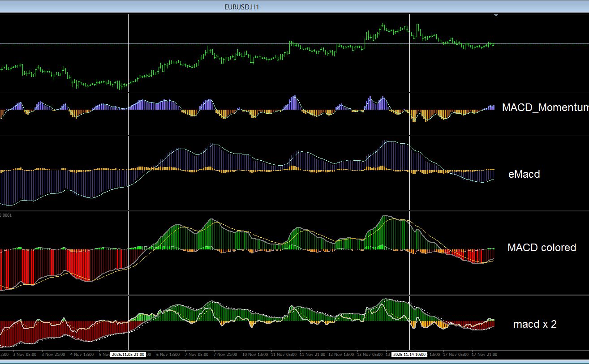589x364 pixels.
Task: Click the chart shift triangle marker
Action: click(496, 16)
